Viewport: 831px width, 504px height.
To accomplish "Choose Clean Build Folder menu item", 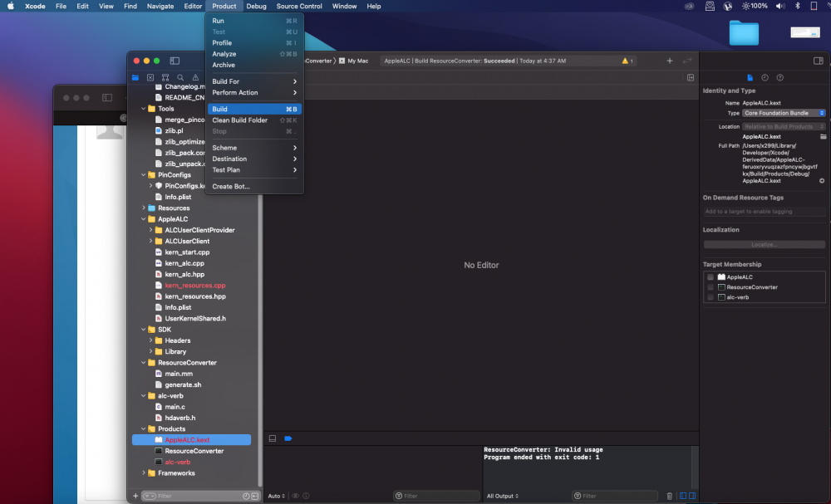I will [254, 120].
